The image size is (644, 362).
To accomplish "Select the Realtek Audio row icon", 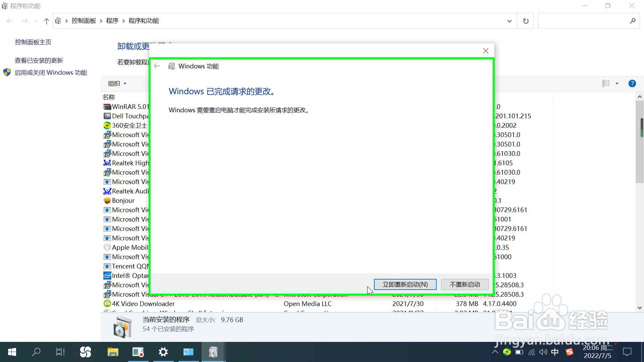I will 107,191.
